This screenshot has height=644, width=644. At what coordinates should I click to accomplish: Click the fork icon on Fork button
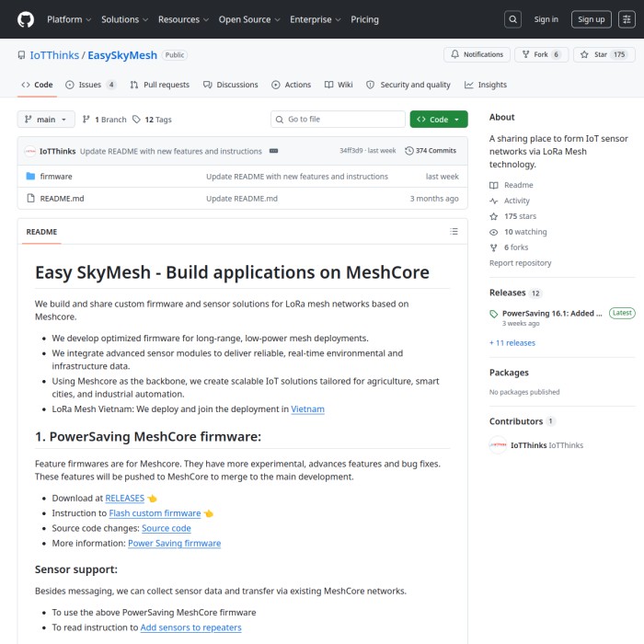tap(525, 54)
